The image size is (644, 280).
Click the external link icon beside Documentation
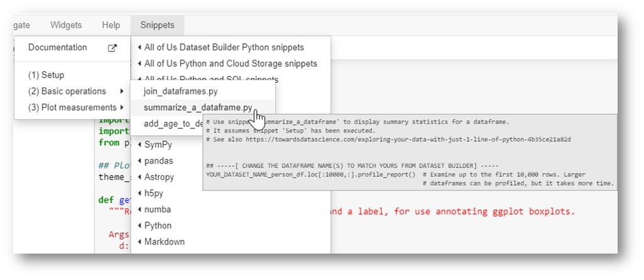(x=112, y=48)
